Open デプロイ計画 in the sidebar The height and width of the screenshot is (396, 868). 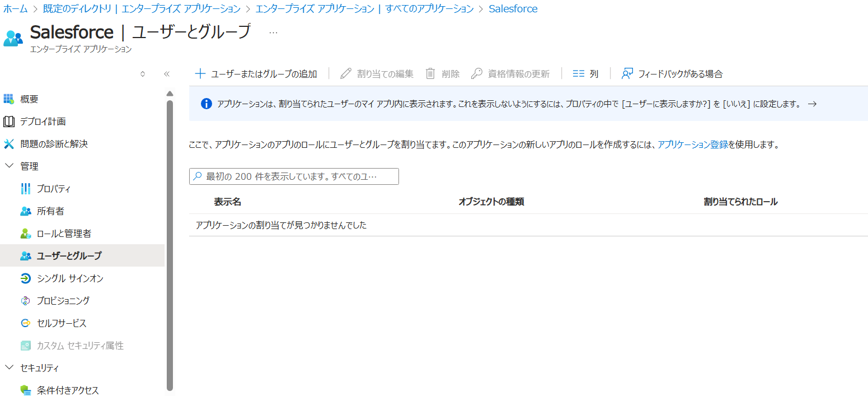43,122
